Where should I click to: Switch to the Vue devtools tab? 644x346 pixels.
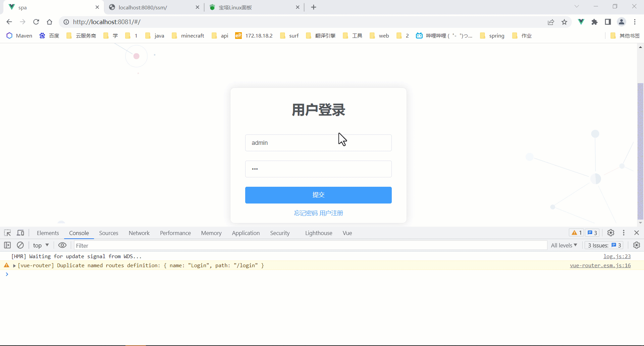tap(347, 233)
